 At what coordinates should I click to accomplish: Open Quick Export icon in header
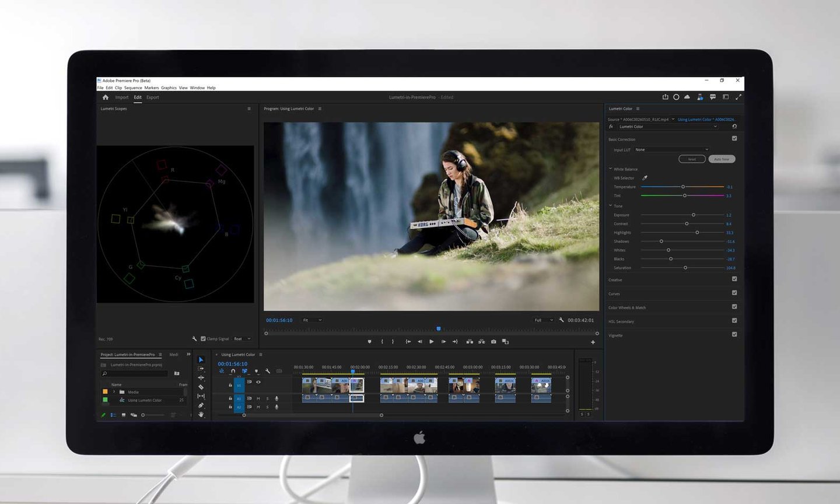click(665, 97)
